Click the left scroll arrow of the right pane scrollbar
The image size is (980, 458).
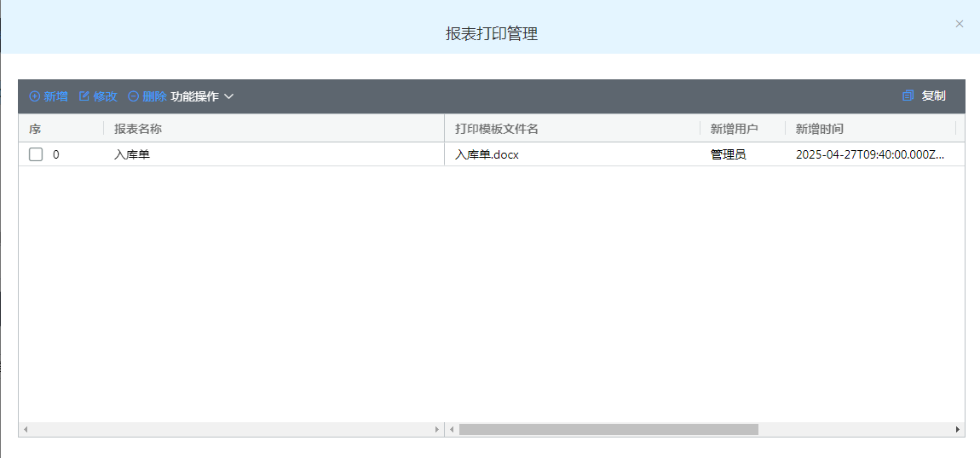(452, 430)
